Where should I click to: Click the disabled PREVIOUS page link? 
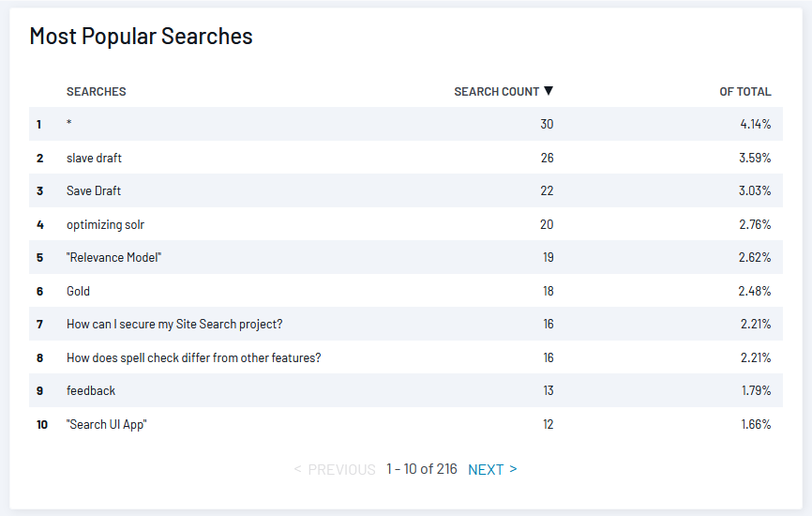[x=335, y=469]
